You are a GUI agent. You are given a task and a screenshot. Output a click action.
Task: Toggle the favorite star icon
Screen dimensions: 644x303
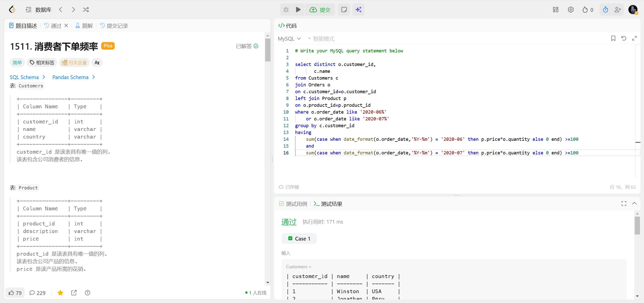pyautogui.click(x=60, y=293)
